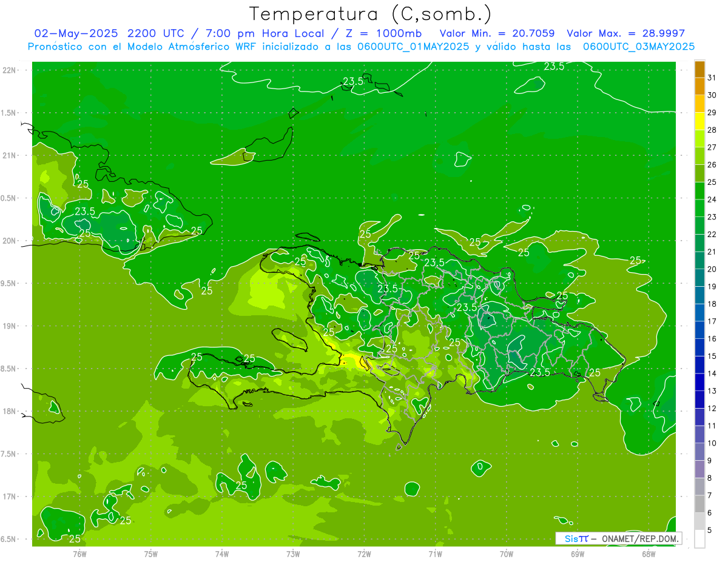The height and width of the screenshot is (562, 728).
Task: Click the 75W longitude axis label
Action: coord(151,554)
